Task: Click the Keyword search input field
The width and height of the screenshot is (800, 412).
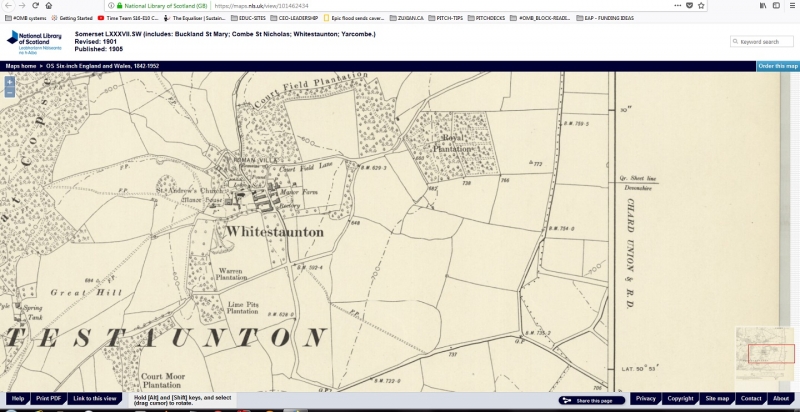Action: pos(766,42)
